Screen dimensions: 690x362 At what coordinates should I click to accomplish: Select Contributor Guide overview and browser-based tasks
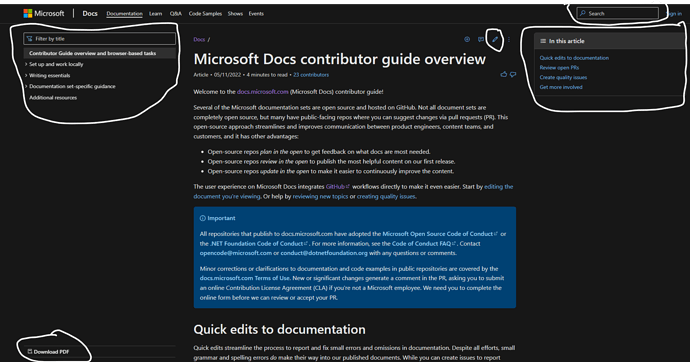click(x=100, y=53)
